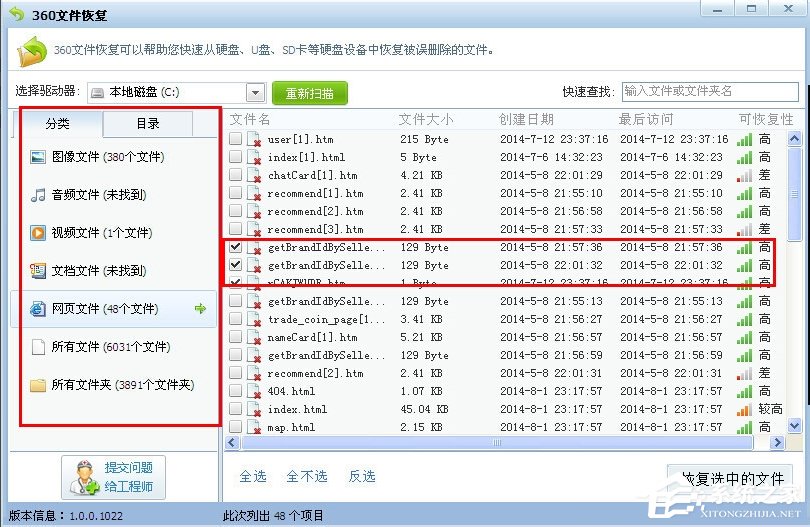
Task: Click the audio files music note icon
Action: (38, 195)
